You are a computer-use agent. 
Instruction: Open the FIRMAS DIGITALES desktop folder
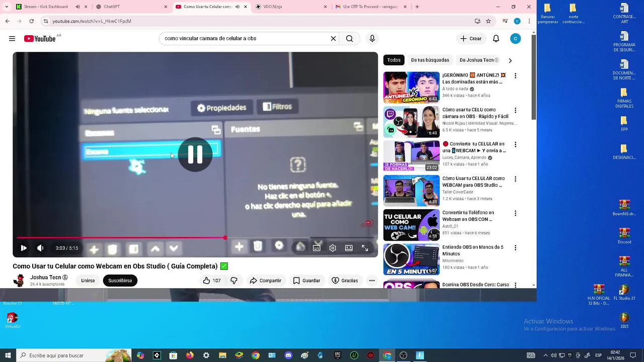click(624, 98)
